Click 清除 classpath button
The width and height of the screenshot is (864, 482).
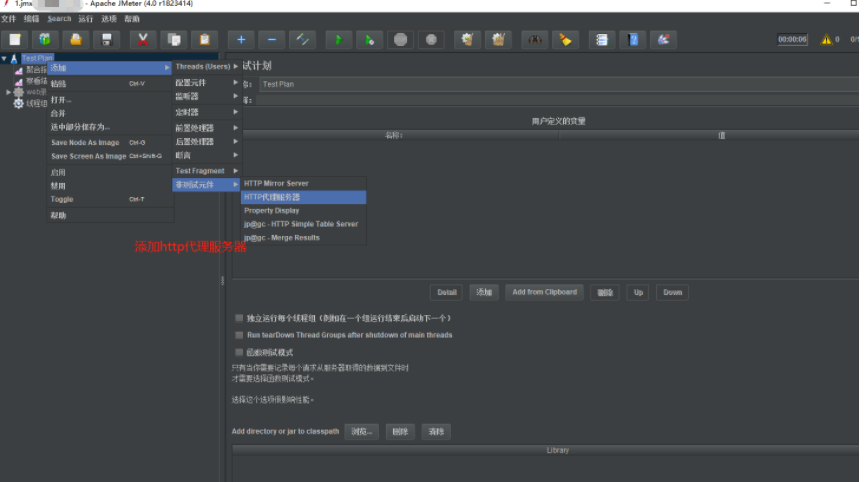436,432
